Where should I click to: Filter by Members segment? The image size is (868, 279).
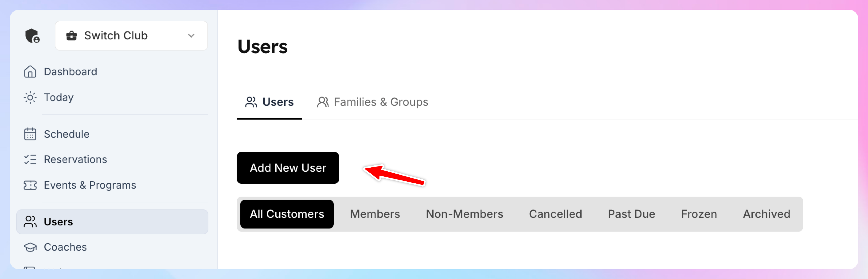pos(375,214)
